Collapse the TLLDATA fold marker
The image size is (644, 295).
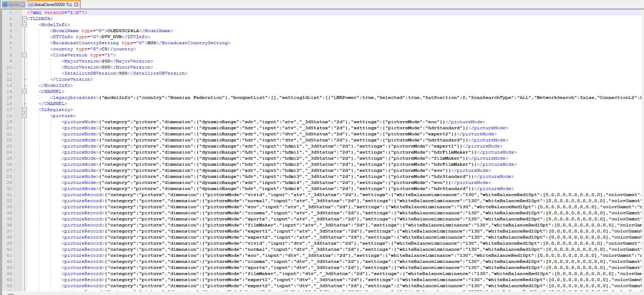coord(23,19)
